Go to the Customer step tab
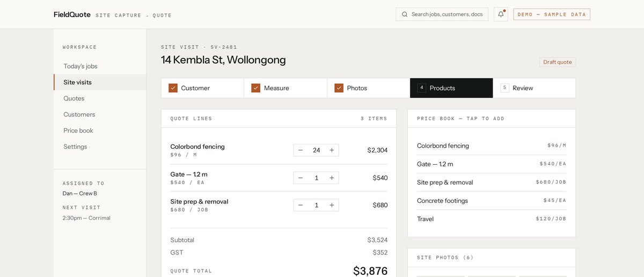Viewport: 644px width, 277px height. 202,88
